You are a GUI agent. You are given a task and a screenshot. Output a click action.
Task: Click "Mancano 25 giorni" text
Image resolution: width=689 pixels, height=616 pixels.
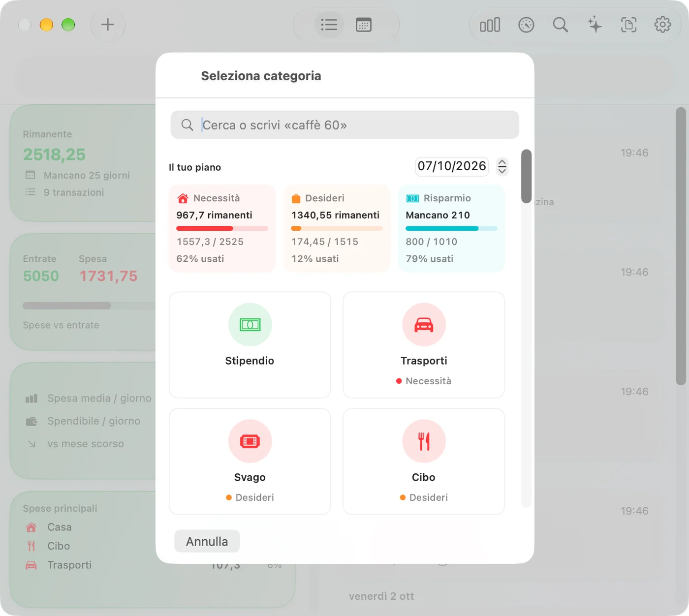[87, 175]
